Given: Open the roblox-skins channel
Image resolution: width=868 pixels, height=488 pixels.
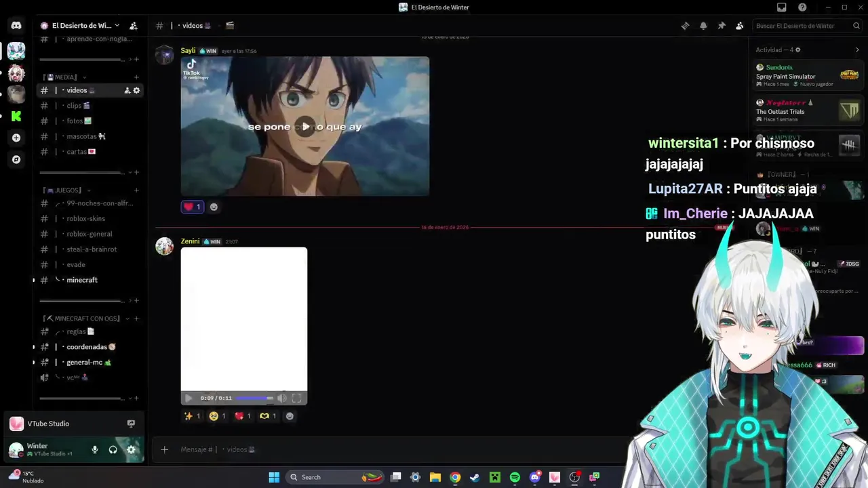Looking at the screenshot, I should coord(89,218).
